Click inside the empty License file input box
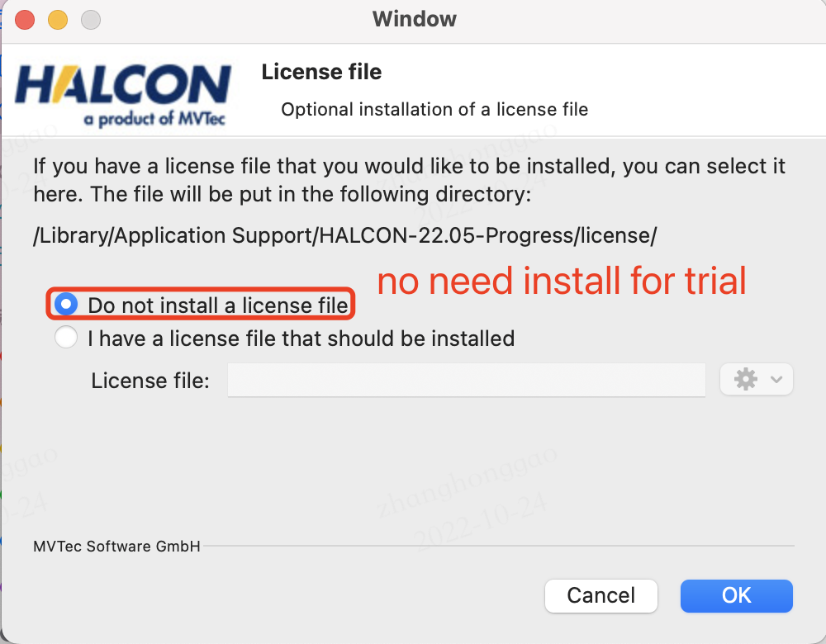The width and height of the screenshot is (826, 644). (x=466, y=381)
